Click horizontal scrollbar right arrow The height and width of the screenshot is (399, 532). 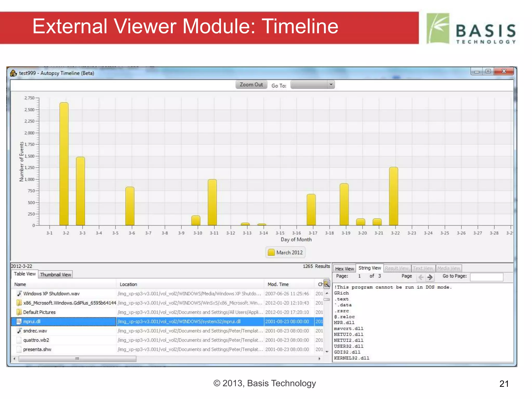320,359
